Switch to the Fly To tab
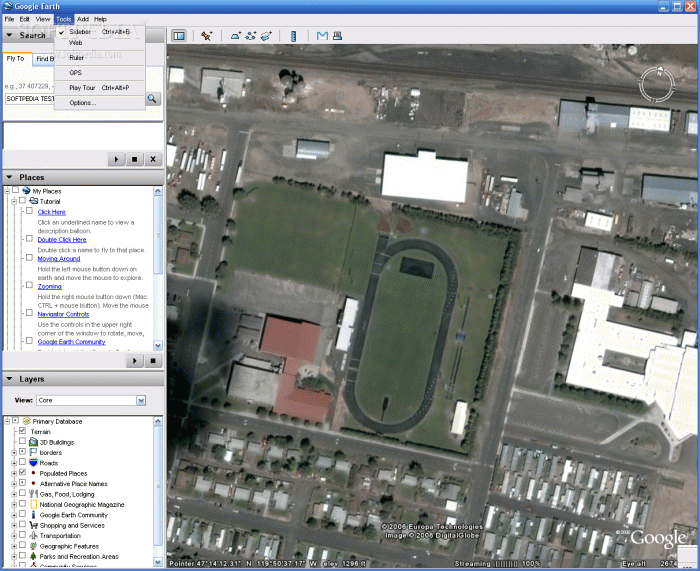The height and width of the screenshot is (571, 700). [16, 58]
